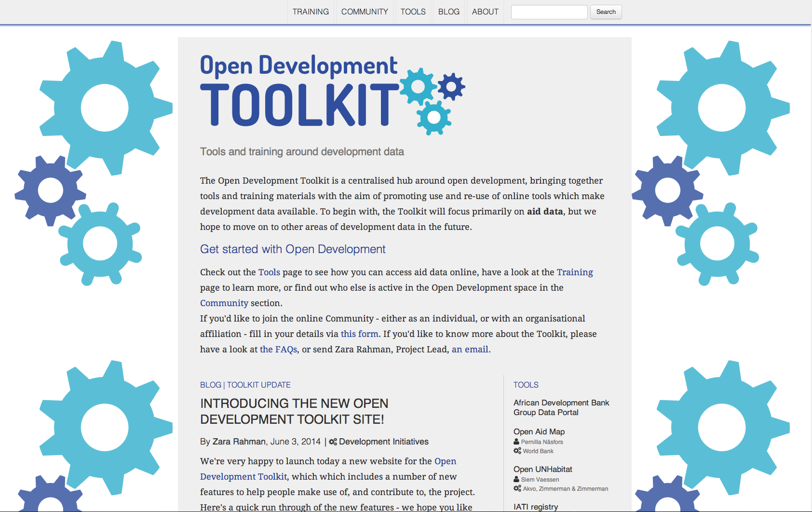Open the Introducing the New Open Development Toolkit Site post

pyautogui.click(x=294, y=411)
